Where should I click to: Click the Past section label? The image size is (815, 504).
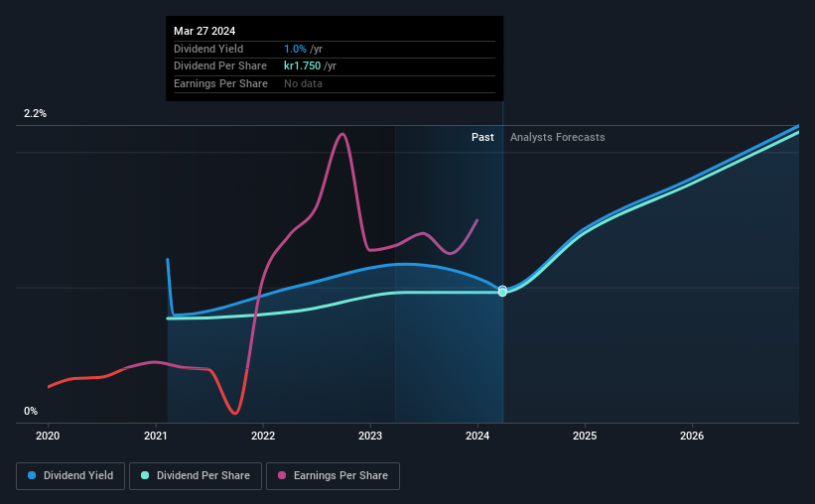click(482, 137)
